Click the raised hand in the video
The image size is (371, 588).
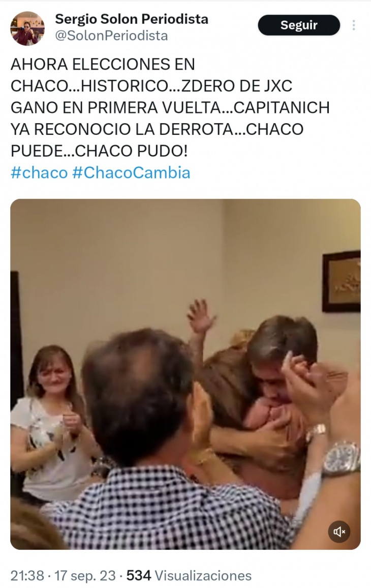pos(201,316)
